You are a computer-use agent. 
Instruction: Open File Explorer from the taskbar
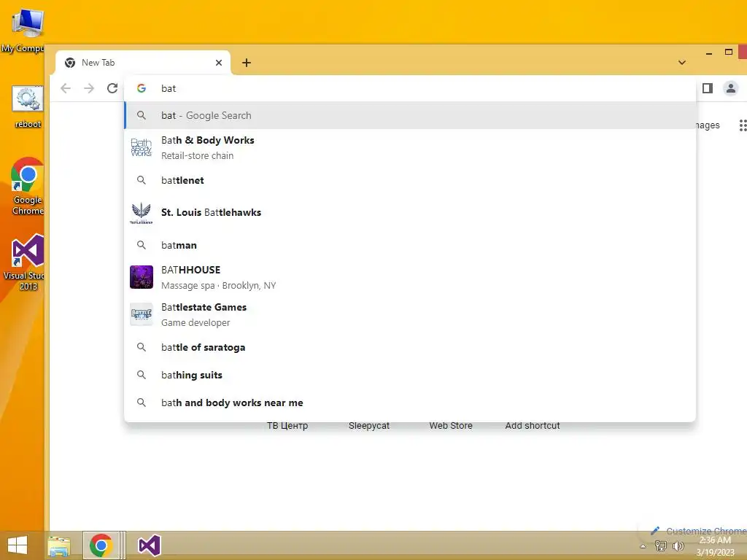pyautogui.click(x=59, y=545)
